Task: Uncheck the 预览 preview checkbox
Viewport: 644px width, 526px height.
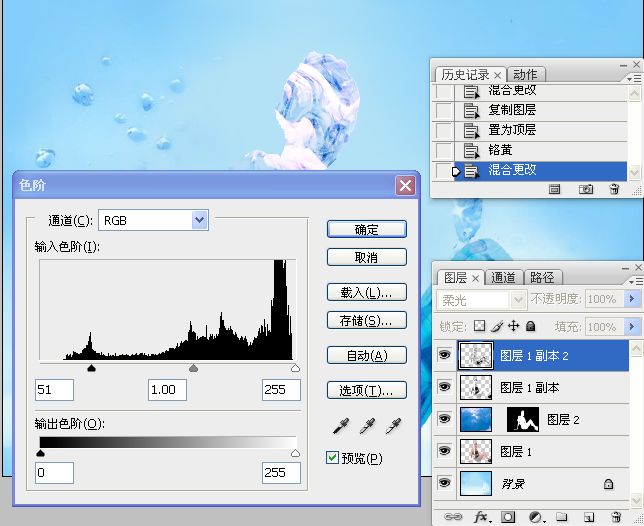Action: coord(333,458)
